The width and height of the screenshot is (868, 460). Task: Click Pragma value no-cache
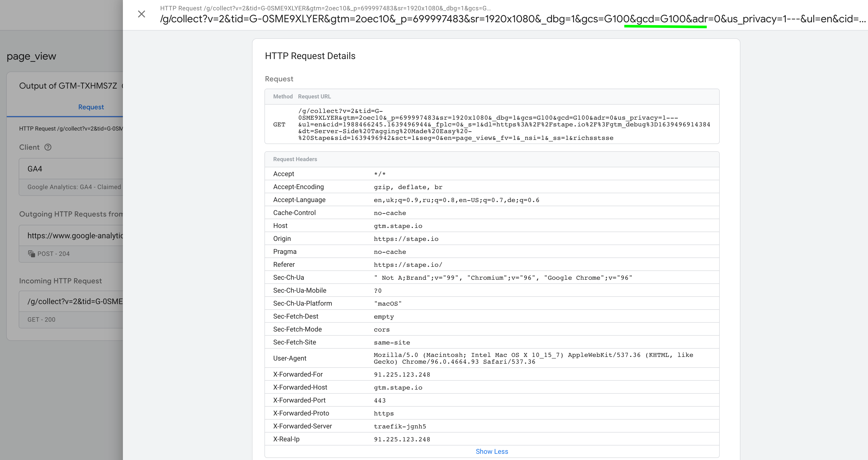389,252
